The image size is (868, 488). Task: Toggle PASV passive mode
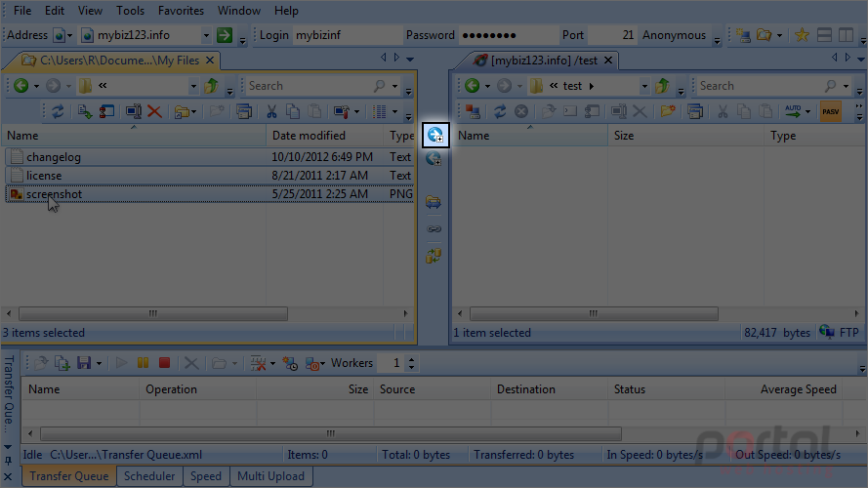[830, 112]
